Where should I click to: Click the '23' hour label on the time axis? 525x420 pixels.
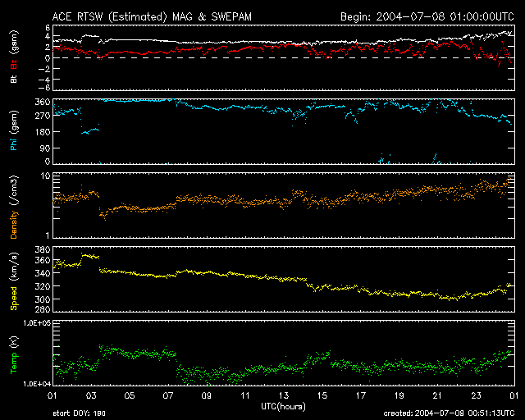(476, 396)
